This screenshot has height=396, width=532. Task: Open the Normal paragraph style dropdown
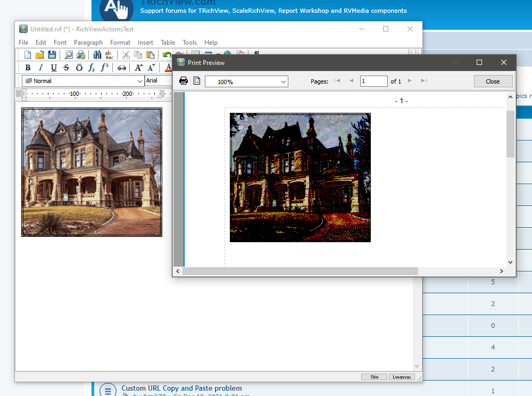click(139, 81)
